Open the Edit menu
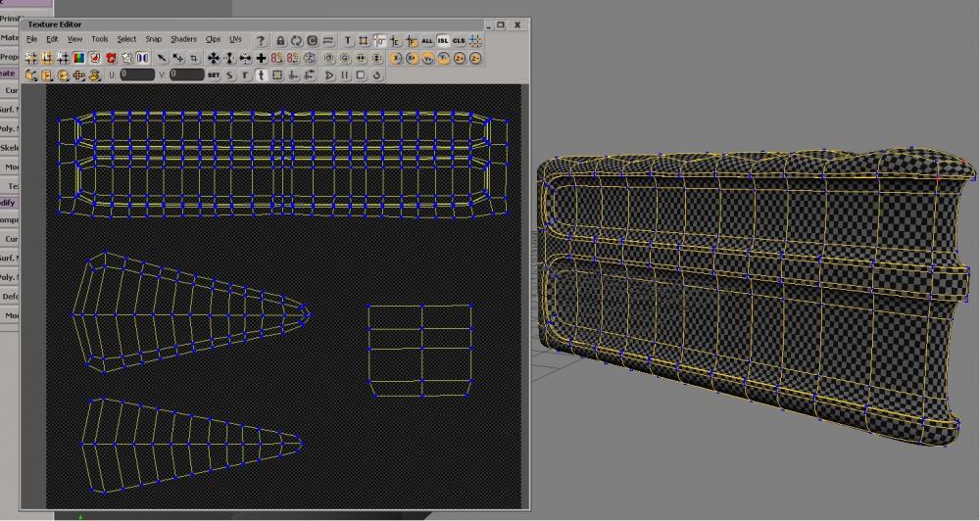 [53, 39]
